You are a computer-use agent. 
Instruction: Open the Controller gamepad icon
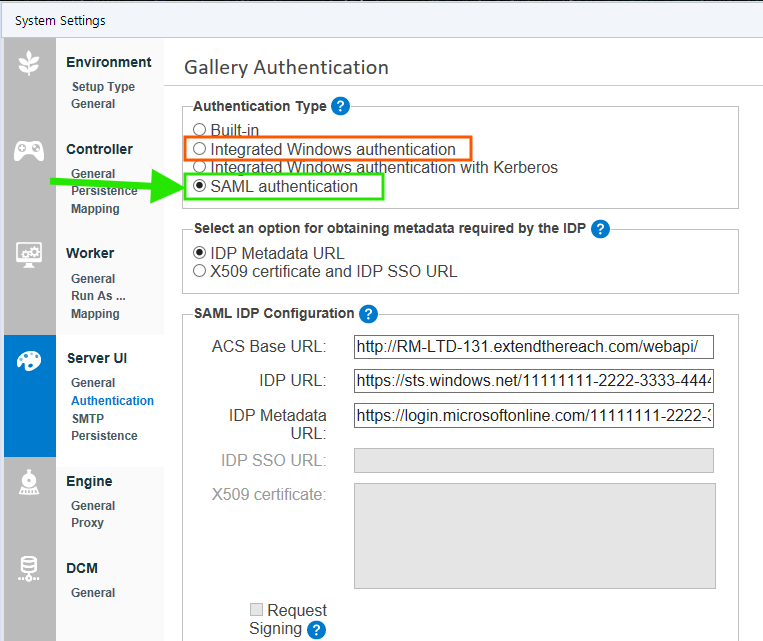click(x=29, y=151)
